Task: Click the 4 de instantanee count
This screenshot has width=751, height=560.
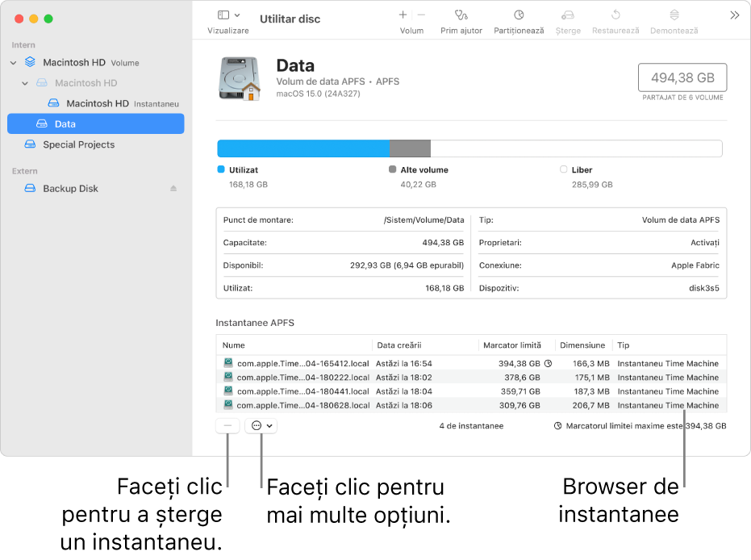Action: pos(471,426)
